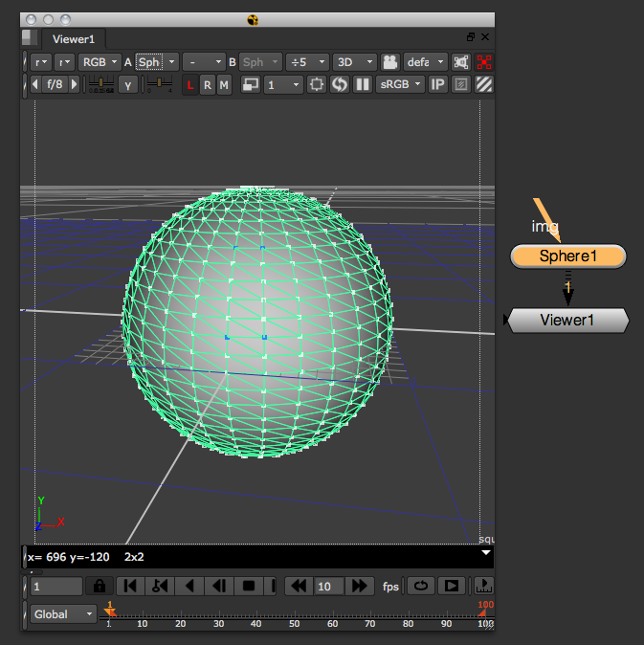Click the Viewer1 node in graph
The width and height of the screenshot is (644, 645).
click(567, 320)
